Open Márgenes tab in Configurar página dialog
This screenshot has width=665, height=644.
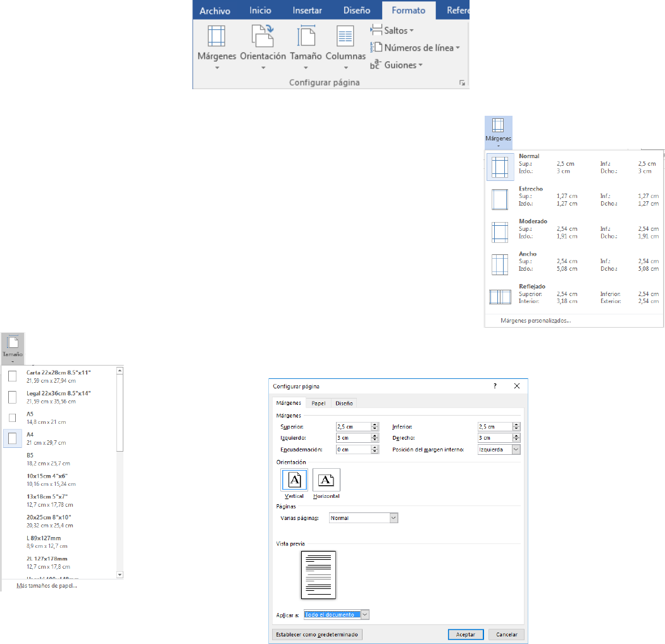(x=289, y=403)
